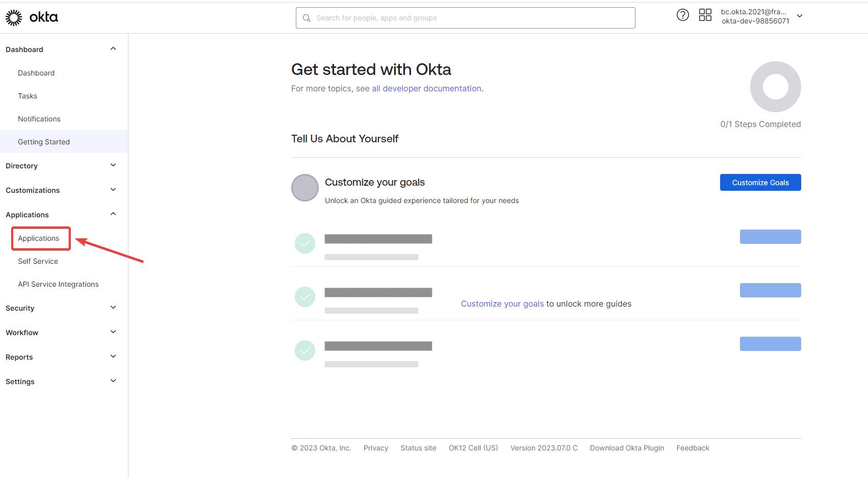This screenshot has width=868, height=478.
Task: Click the Customize your goals status circle
Action: click(305, 188)
